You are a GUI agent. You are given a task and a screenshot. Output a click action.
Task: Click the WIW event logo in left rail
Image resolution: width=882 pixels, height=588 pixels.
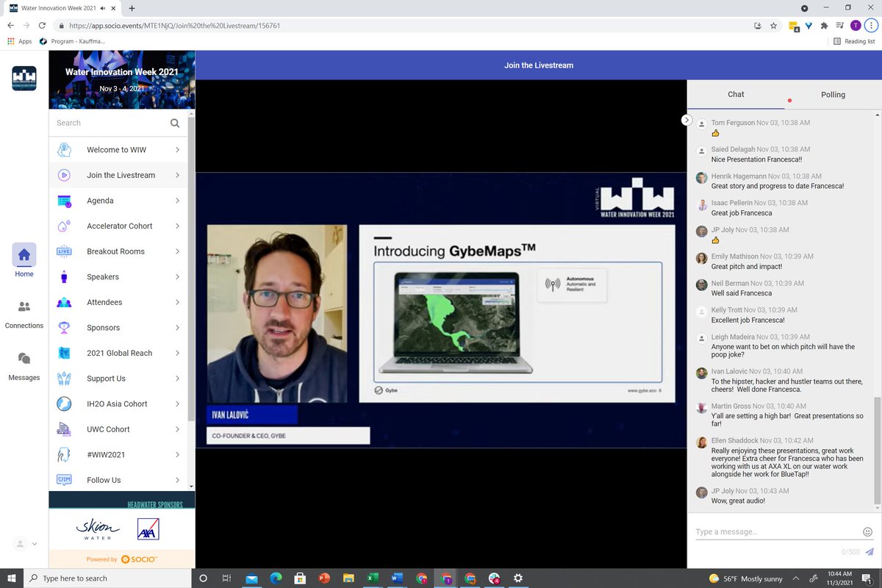tap(24, 79)
